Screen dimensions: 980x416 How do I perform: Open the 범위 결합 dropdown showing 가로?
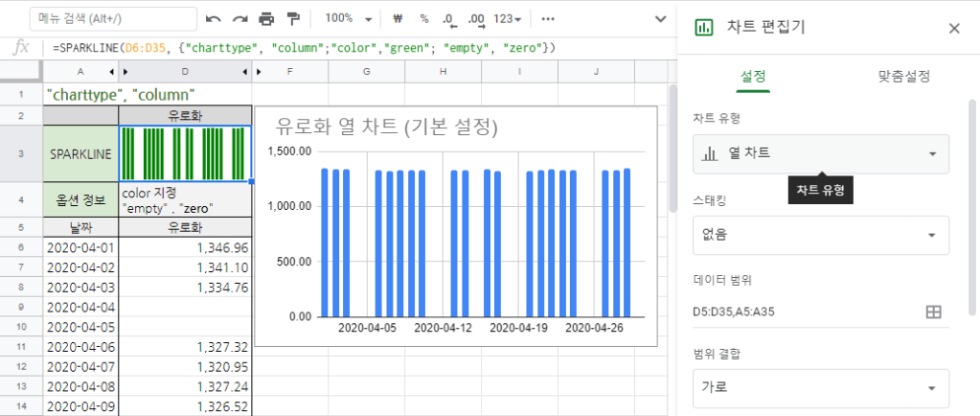click(x=821, y=388)
